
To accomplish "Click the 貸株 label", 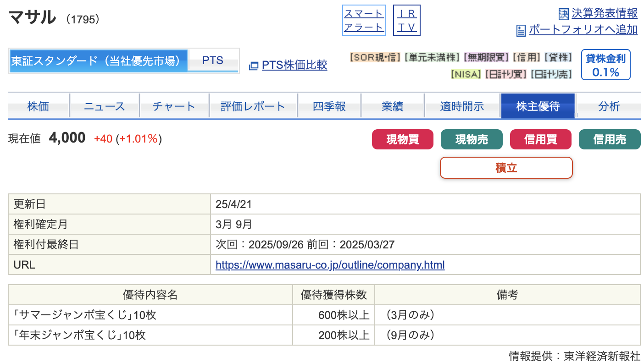I will click(x=558, y=57).
